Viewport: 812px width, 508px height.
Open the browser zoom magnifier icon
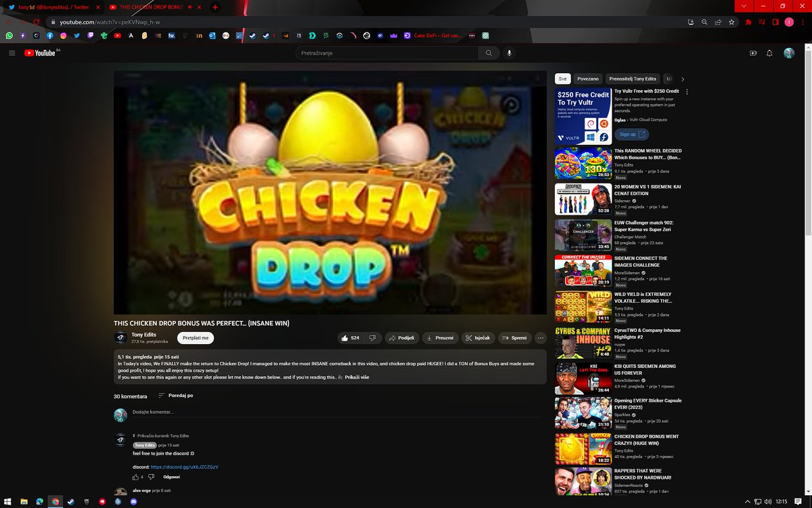(x=704, y=22)
